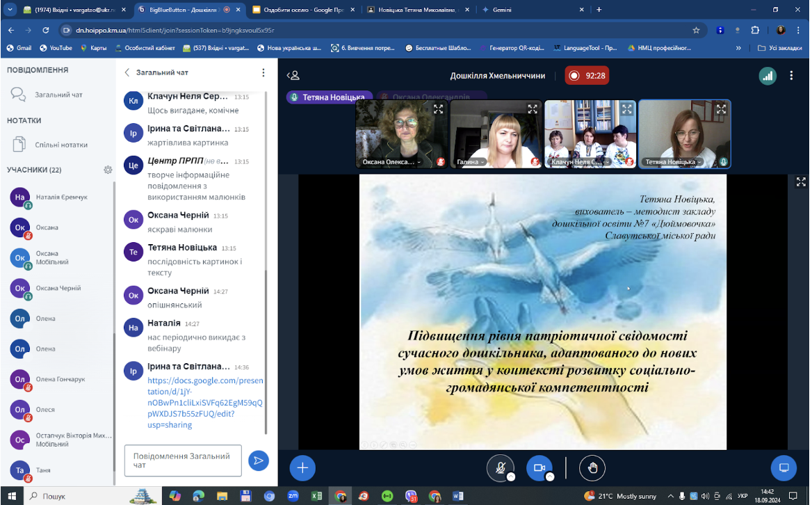Make presentation fullscreen with expand icon
This screenshot has width=812, height=505.
(x=801, y=182)
